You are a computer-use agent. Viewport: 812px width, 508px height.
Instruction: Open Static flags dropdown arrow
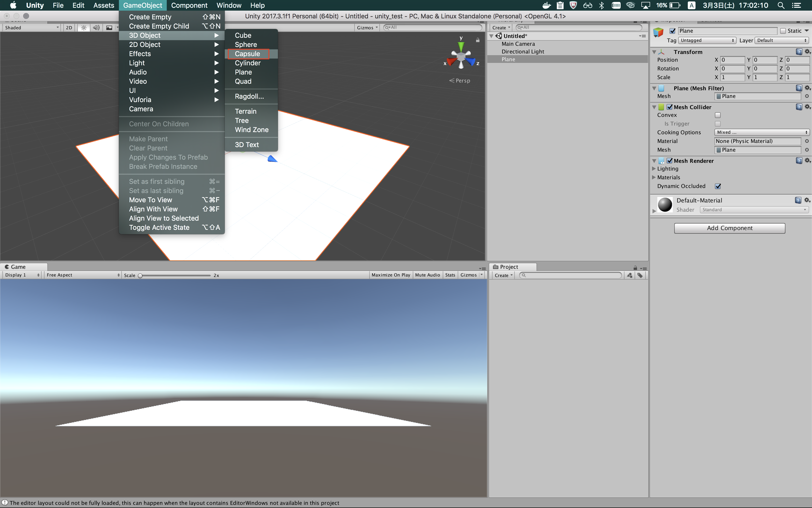click(x=807, y=31)
